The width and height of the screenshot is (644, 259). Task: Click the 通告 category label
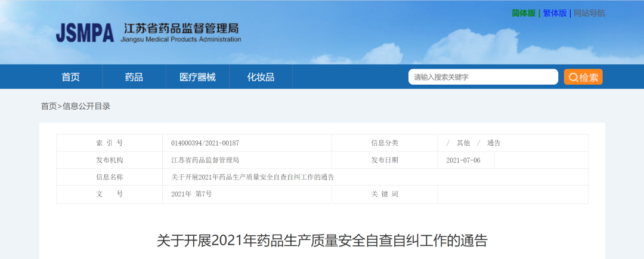494,143
